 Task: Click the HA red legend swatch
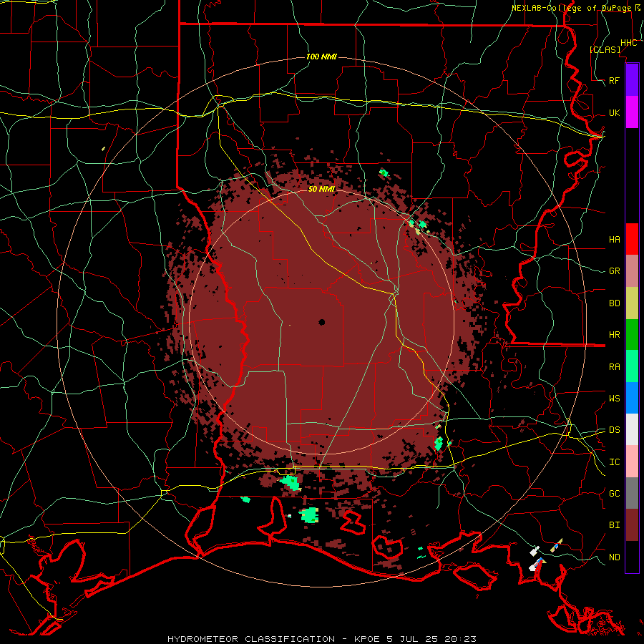pos(632,239)
